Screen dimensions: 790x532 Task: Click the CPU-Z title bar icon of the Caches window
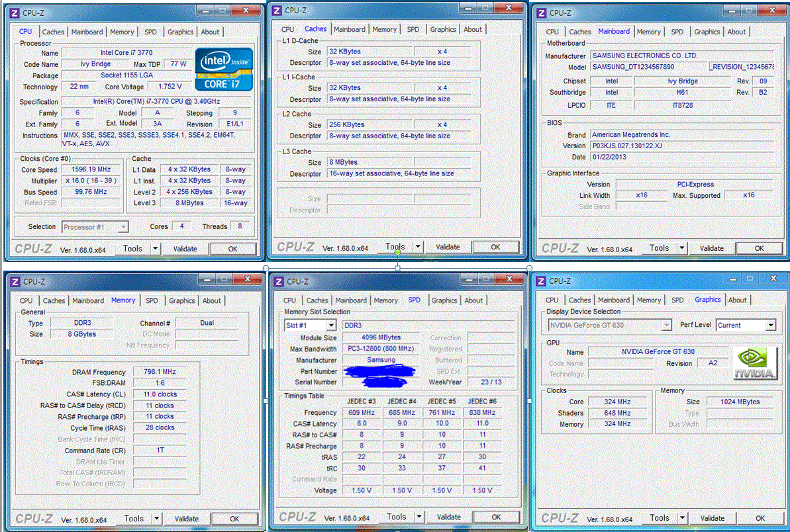pyautogui.click(x=277, y=11)
